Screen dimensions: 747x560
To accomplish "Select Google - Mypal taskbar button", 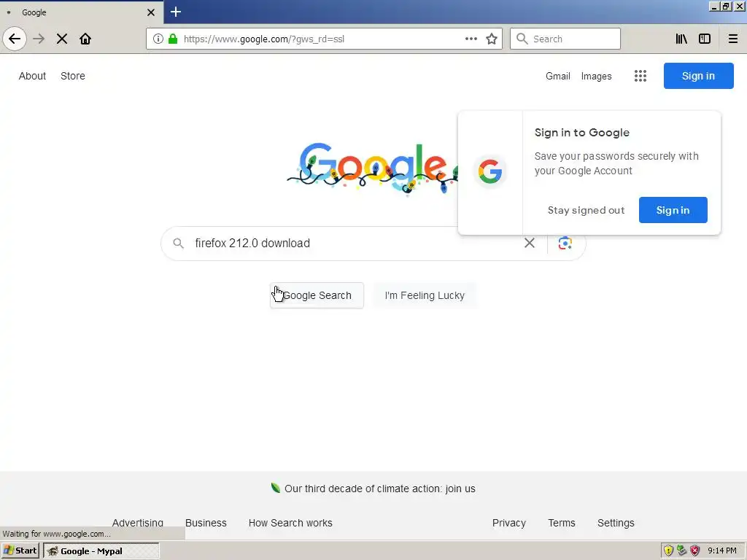I will [101, 551].
